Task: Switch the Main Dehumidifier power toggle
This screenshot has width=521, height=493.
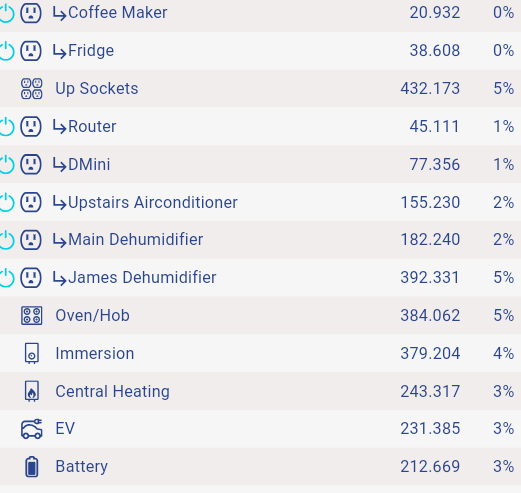Action: coord(7,240)
